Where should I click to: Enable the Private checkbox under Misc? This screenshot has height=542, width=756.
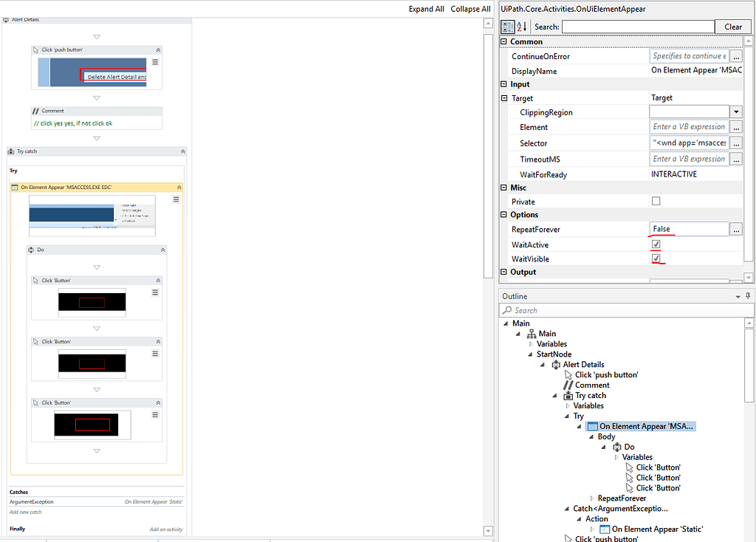click(655, 201)
